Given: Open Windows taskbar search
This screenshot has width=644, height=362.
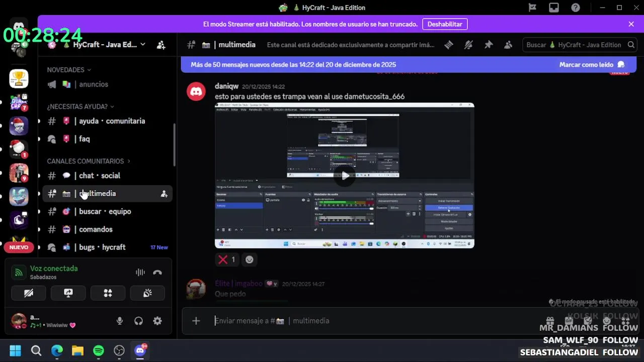Looking at the screenshot, I should tap(36, 350).
